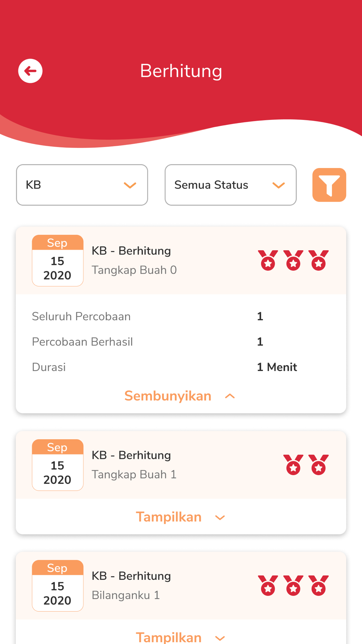362x644 pixels.
Task: Click middle medal of Tangkap Buah 0
Action: click(293, 260)
